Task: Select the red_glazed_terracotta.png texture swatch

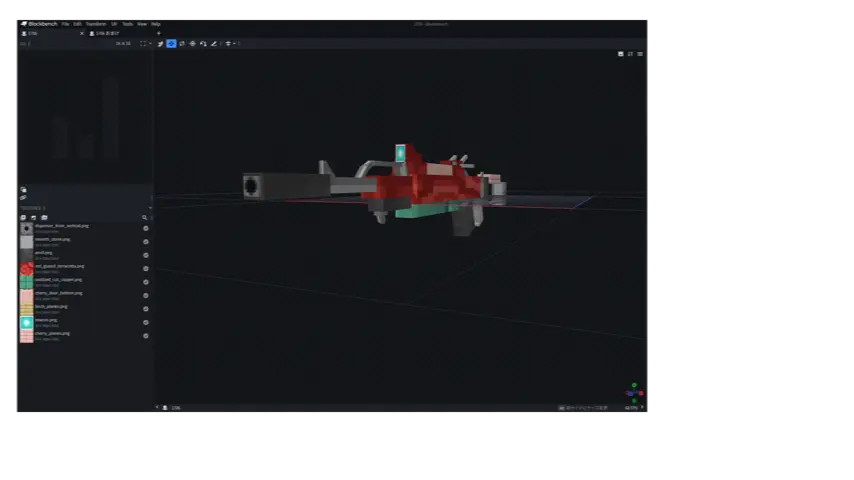Action: (27, 269)
